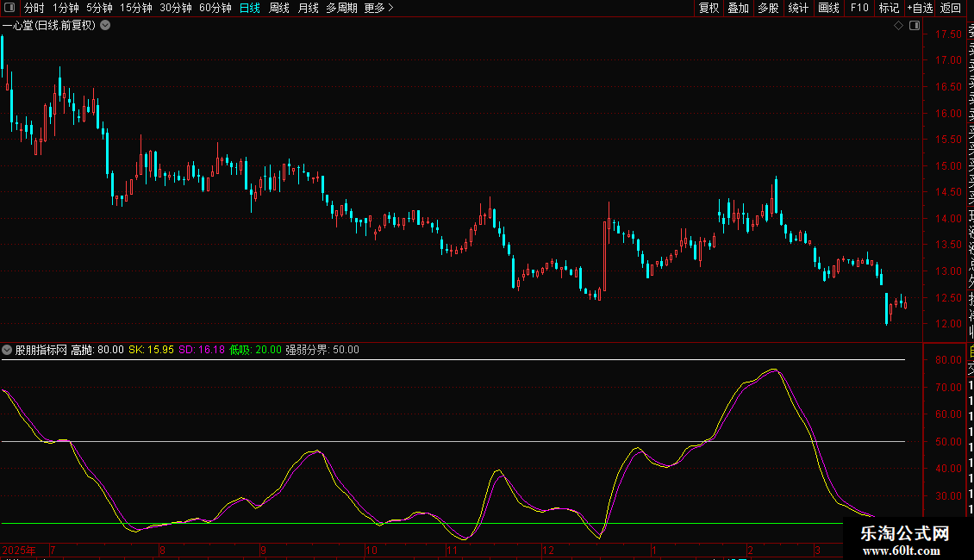Viewport: 974px width, 560px height.
Task: Expand the 股朋指标网 indicator dropdown
Action: pos(8,350)
